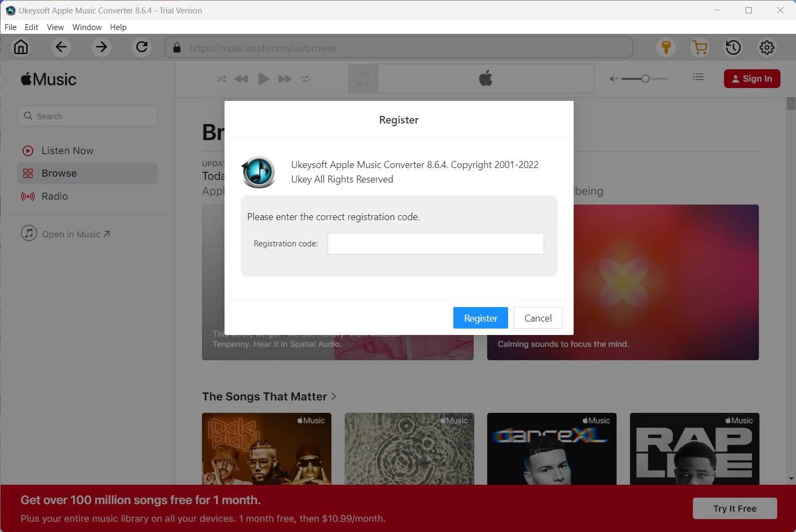Click the Sign In button
Screen dimensions: 796x532
click(752, 78)
